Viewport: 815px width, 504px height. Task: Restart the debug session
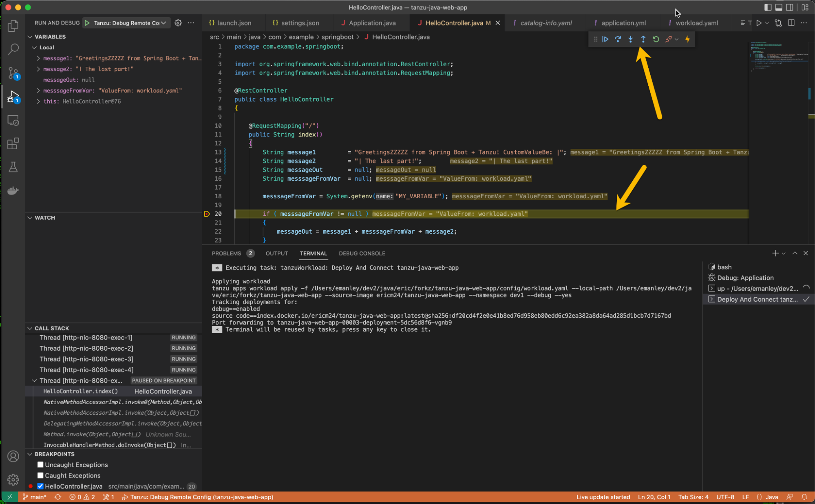(x=656, y=39)
